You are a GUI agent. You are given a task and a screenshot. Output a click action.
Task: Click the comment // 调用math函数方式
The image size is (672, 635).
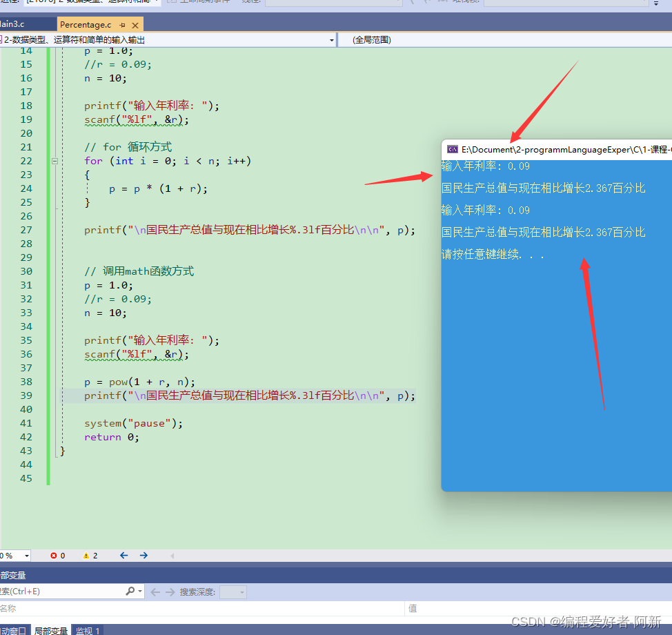pyautogui.click(x=139, y=271)
